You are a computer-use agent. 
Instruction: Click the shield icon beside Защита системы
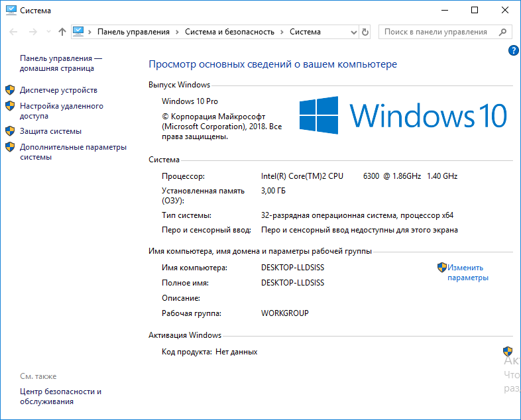coord(10,131)
